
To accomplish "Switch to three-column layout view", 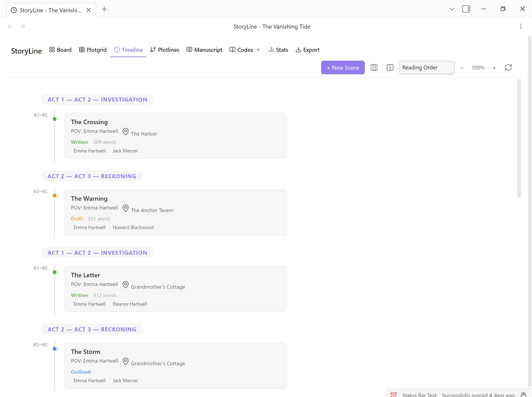I will click(x=374, y=67).
